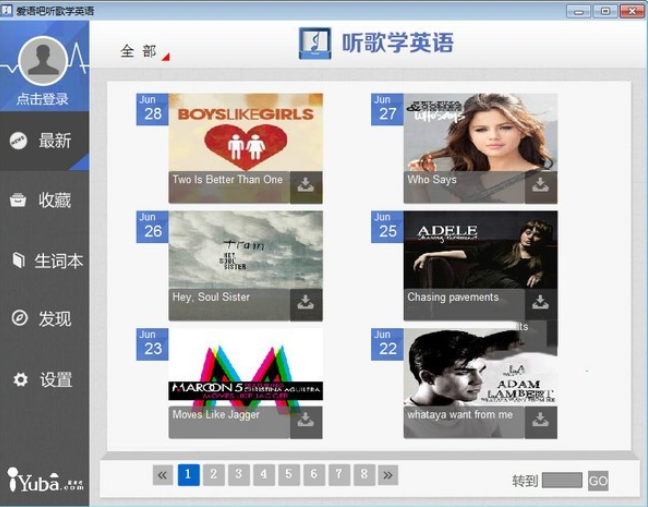Click the Jun 26 date badge

point(152,226)
